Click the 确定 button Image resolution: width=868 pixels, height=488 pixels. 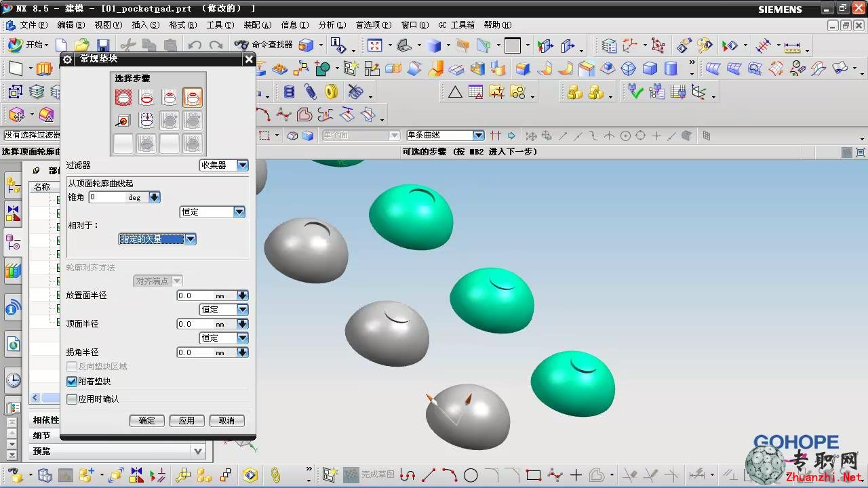pyautogui.click(x=147, y=421)
